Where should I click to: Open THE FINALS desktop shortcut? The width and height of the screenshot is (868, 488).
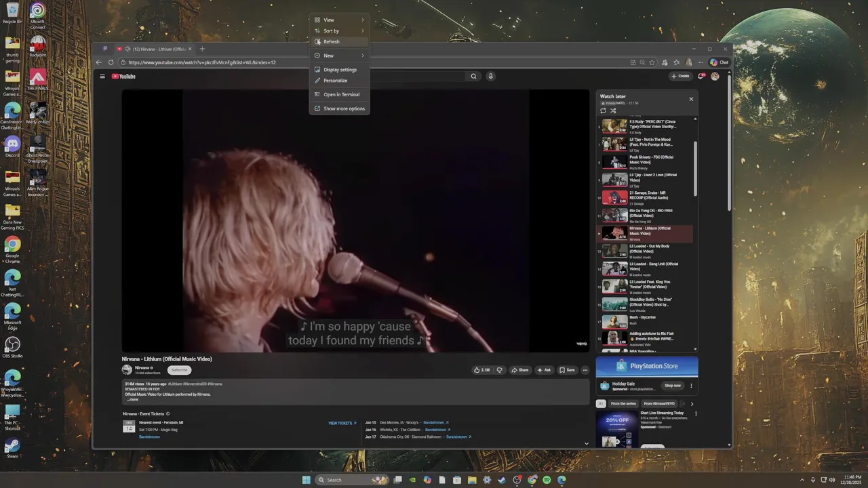37,80
